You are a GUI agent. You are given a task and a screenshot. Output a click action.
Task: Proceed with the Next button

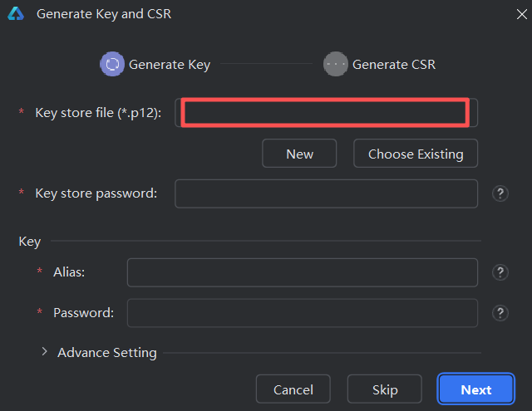tap(475, 389)
